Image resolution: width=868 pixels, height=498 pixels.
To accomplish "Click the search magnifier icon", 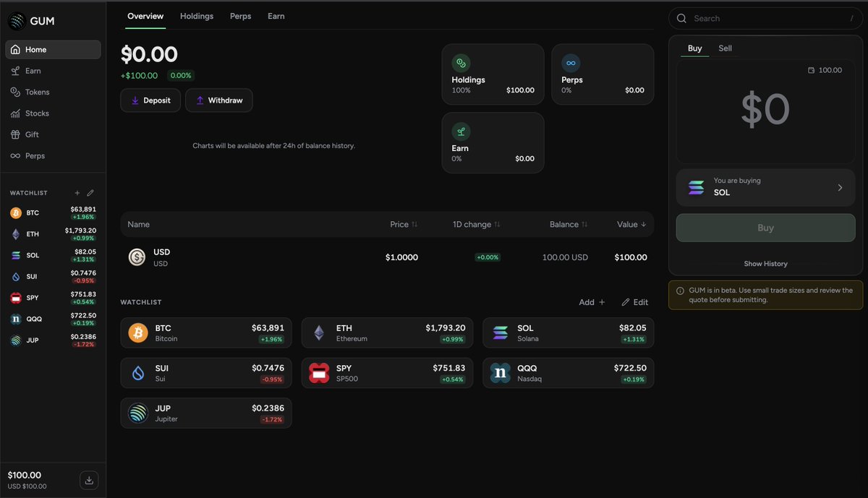I will (x=681, y=19).
